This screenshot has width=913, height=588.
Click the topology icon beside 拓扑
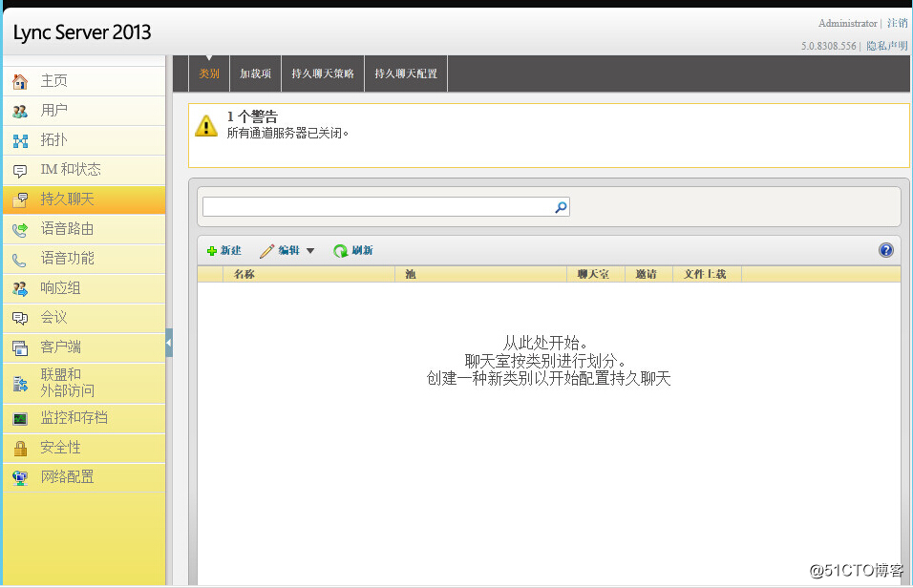click(20, 141)
